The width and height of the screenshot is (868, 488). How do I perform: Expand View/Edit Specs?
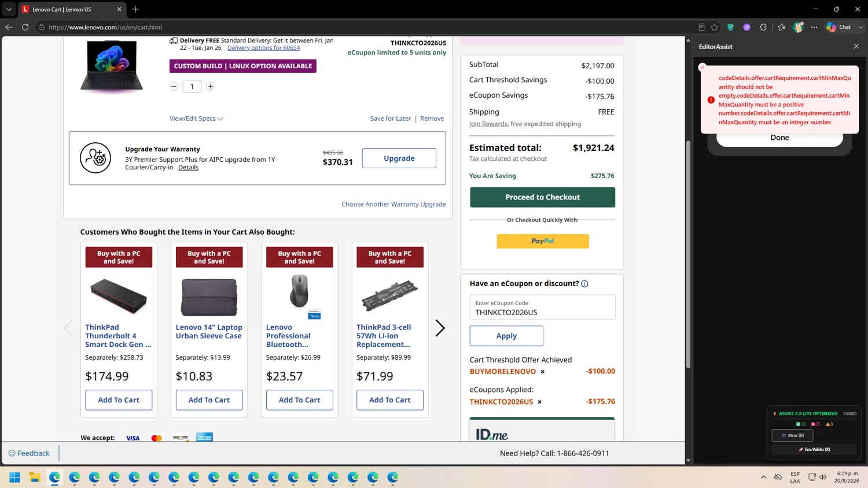click(x=196, y=119)
